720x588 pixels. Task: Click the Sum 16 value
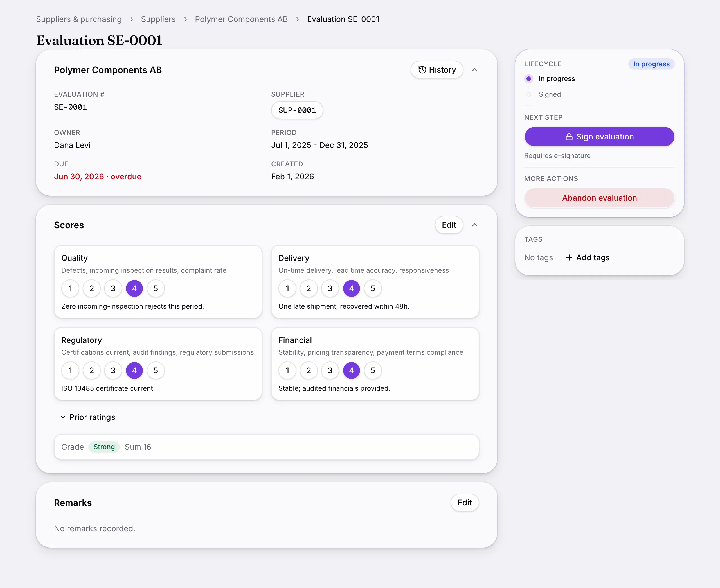pyautogui.click(x=138, y=447)
